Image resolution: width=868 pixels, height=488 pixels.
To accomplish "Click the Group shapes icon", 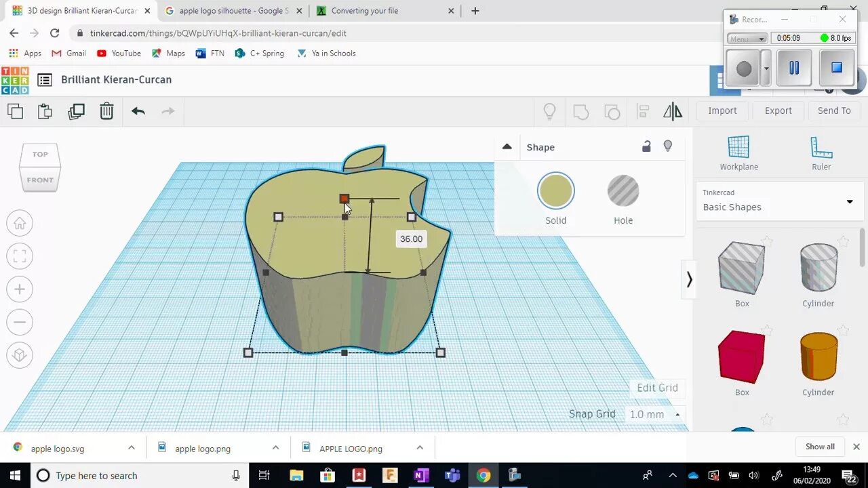I will coord(581,111).
